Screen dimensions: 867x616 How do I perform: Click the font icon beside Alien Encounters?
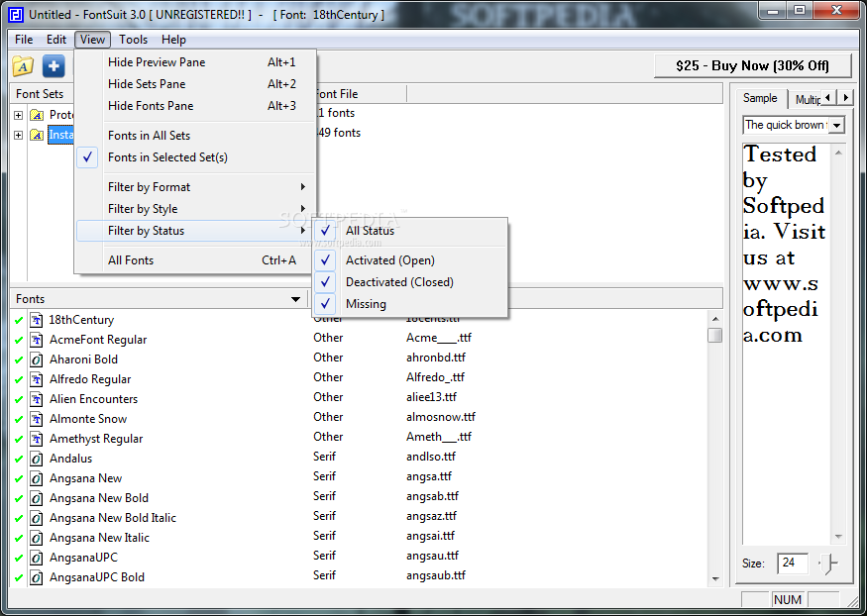37,399
